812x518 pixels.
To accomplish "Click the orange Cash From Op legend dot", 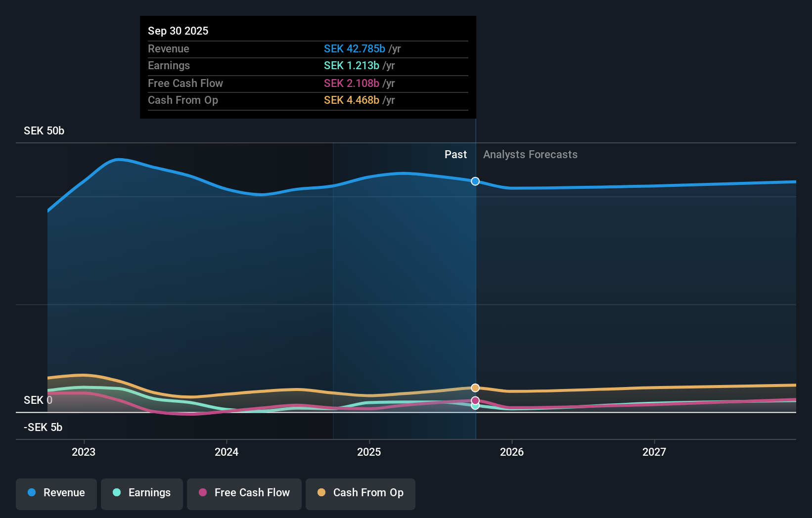I will tap(321, 493).
